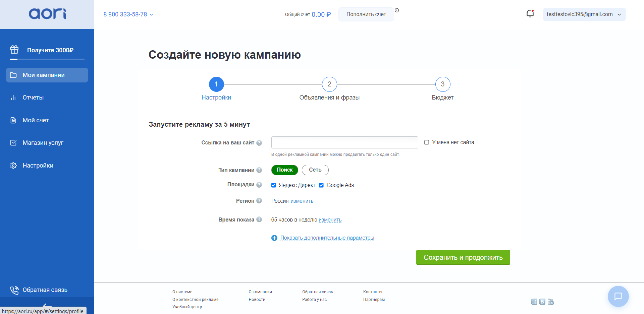Click the plus icon for additional parameters

click(274, 238)
